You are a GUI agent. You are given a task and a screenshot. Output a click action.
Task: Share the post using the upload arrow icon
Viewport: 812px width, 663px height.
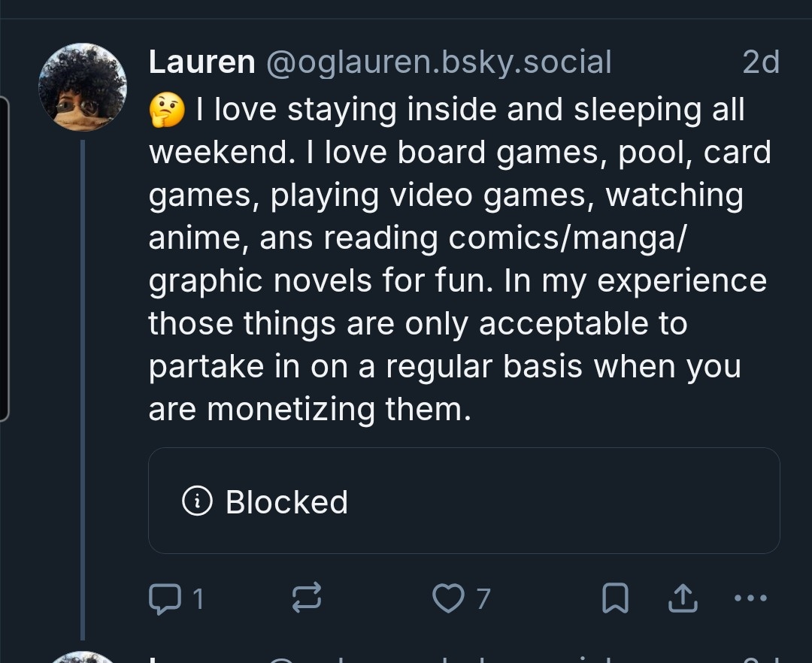coord(680,598)
